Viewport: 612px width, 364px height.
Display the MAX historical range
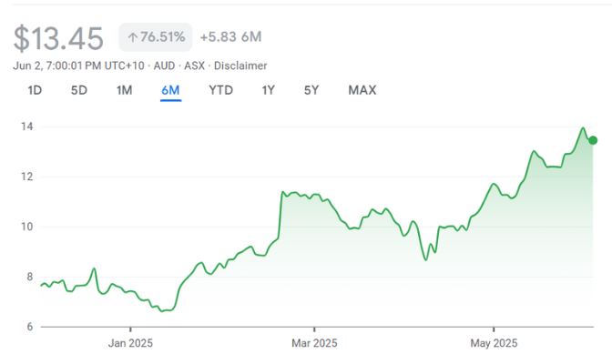(362, 90)
